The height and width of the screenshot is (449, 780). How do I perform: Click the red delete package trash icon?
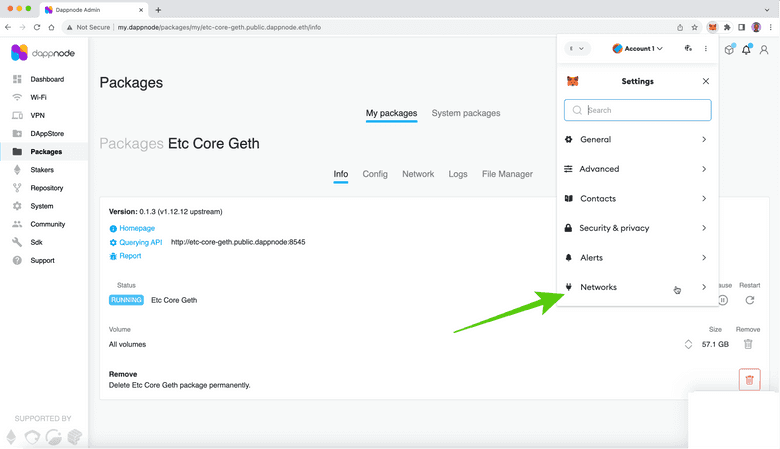click(x=749, y=380)
